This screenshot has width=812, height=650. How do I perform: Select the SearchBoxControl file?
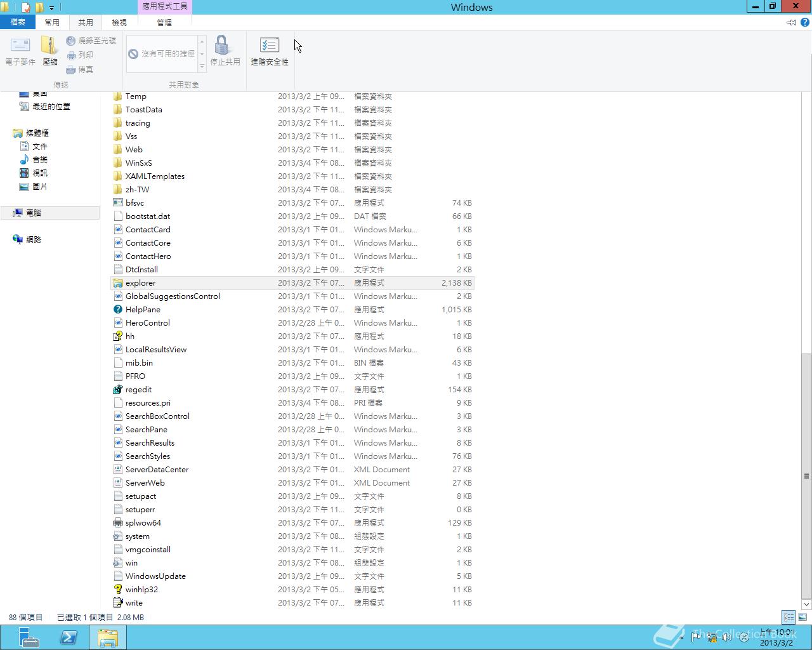pos(292,416)
